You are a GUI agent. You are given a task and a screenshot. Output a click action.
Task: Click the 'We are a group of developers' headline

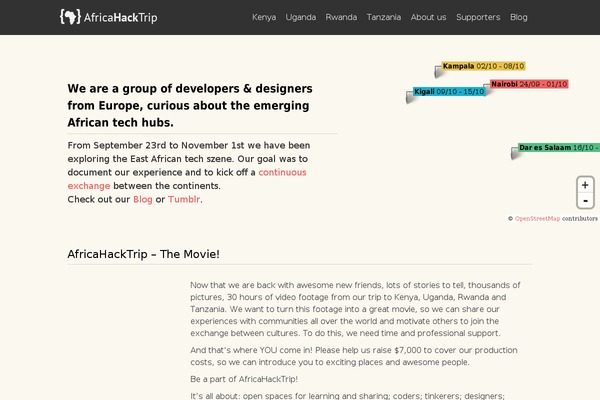pyautogui.click(x=190, y=105)
